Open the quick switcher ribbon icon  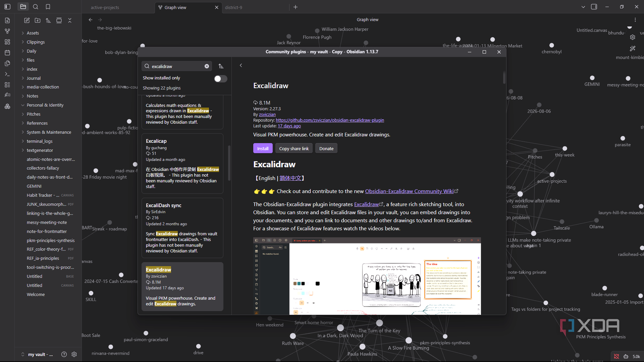(x=7, y=20)
